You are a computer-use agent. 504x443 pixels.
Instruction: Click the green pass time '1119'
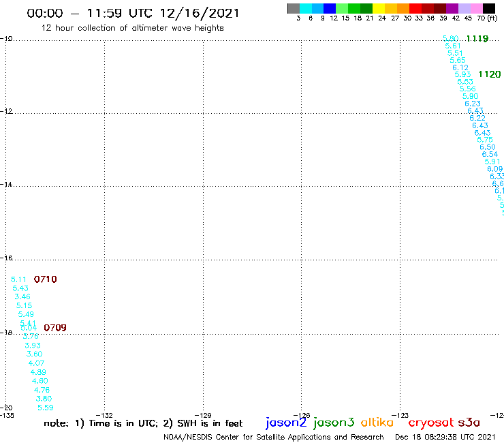[477, 39]
